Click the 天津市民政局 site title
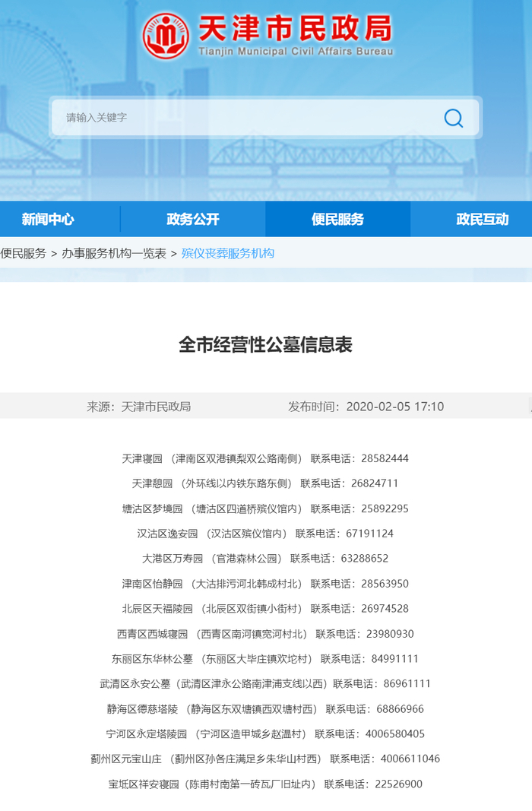Viewport: 532px width, 811px height. click(x=295, y=28)
